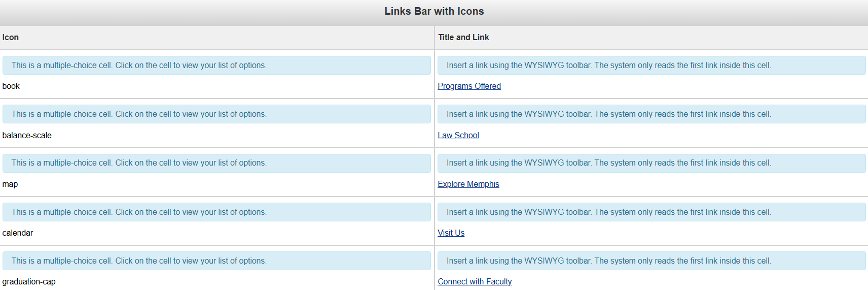Click the multiple-choice hint box above "map"
The height and width of the screenshot is (290, 868).
point(216,163)
